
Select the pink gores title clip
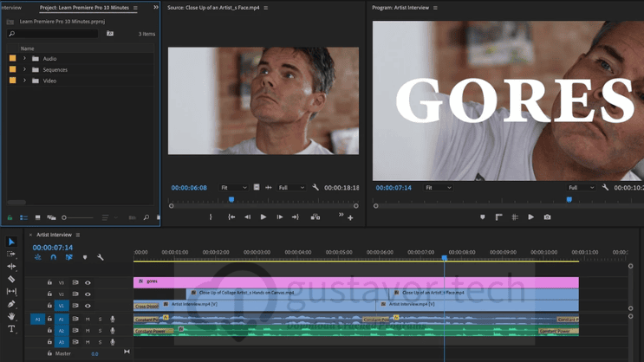356,282
